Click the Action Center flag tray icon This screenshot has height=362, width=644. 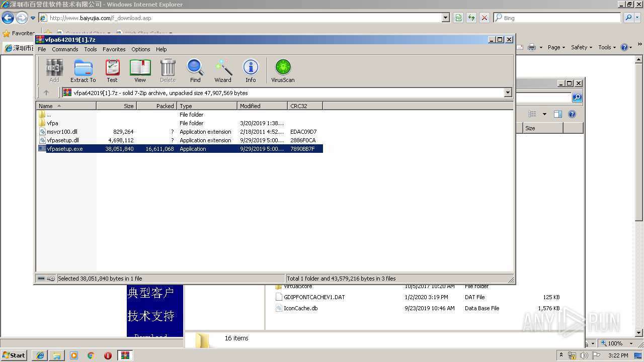596,355
